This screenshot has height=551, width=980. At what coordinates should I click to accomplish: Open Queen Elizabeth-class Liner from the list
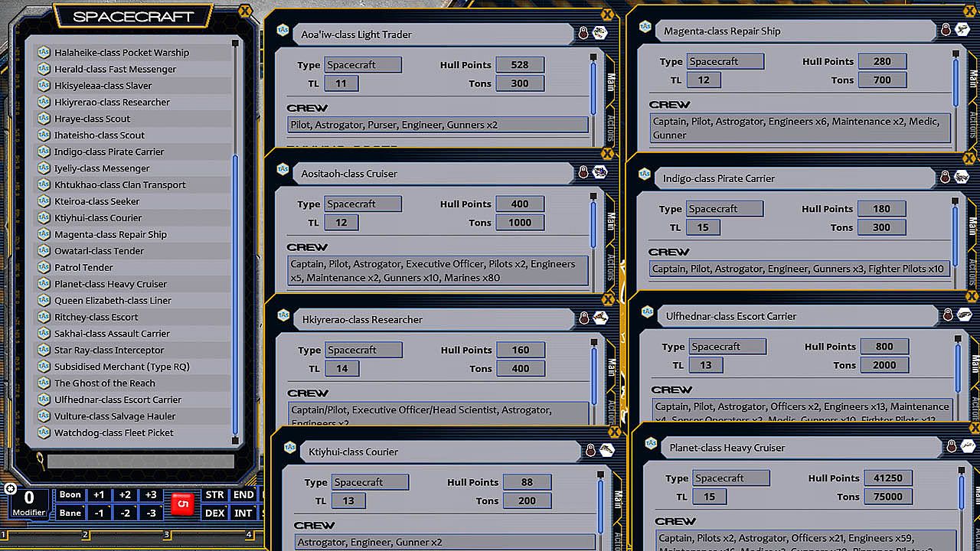click(113, 301)
